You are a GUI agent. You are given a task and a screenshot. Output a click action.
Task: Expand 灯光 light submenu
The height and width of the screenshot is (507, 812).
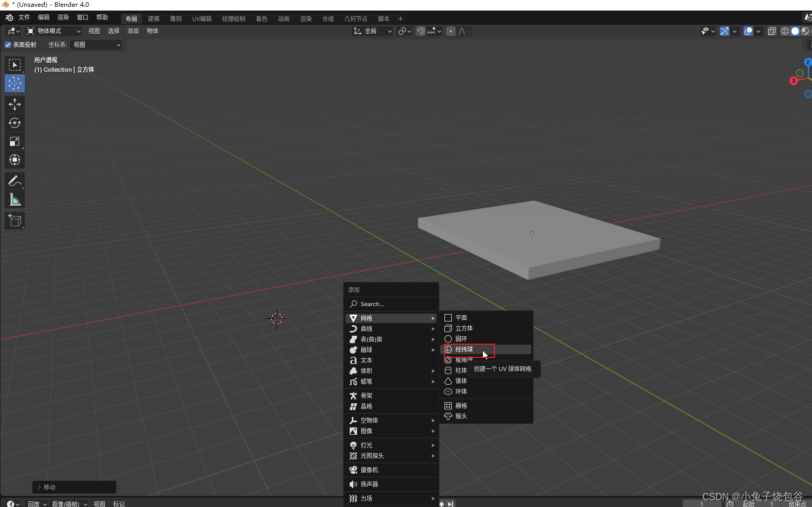(x=391, y=445)
